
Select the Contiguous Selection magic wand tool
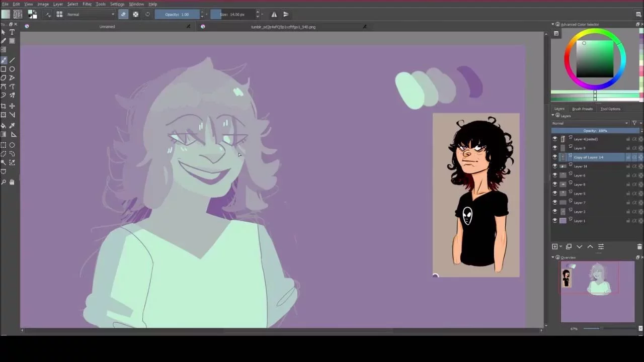click(x=4, y=163)
